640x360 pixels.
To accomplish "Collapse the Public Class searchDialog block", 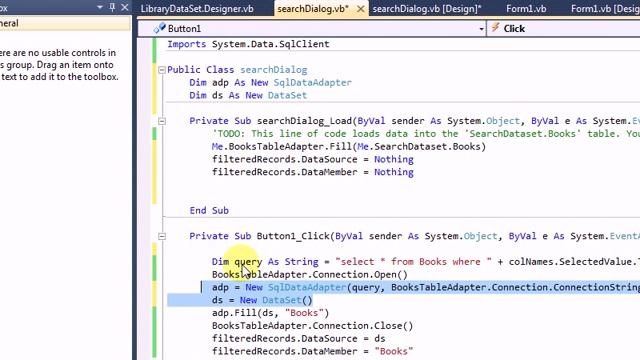I will (162, 70).
